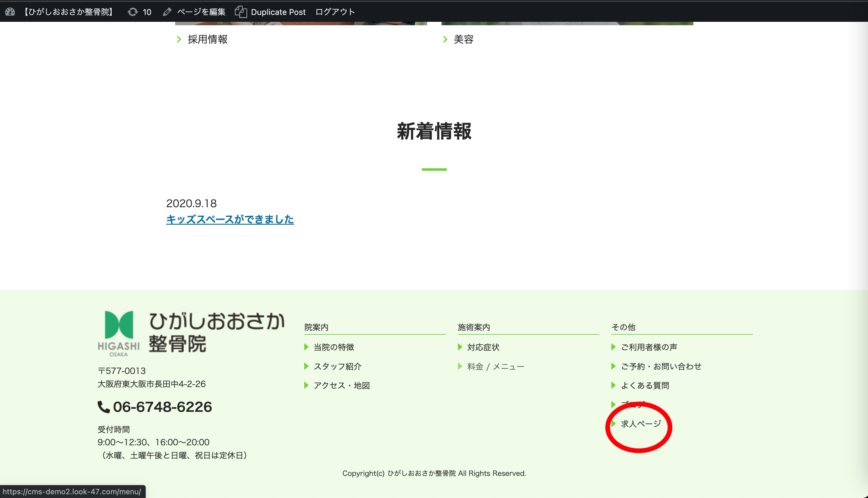Open 【ひがしおおさか整骨院】 site menu
The image size is (868, 498).
point(68,12)
